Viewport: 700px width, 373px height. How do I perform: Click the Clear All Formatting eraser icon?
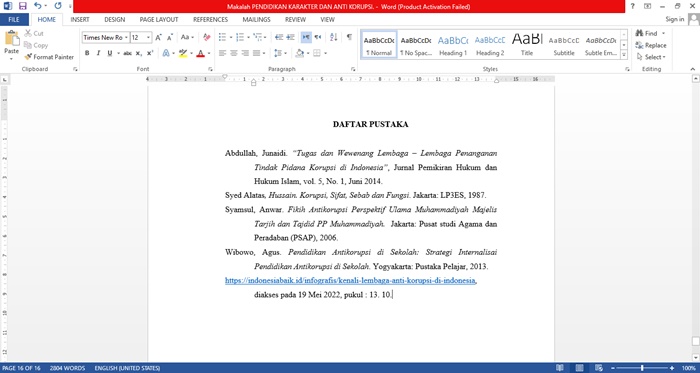coord(207,37)
